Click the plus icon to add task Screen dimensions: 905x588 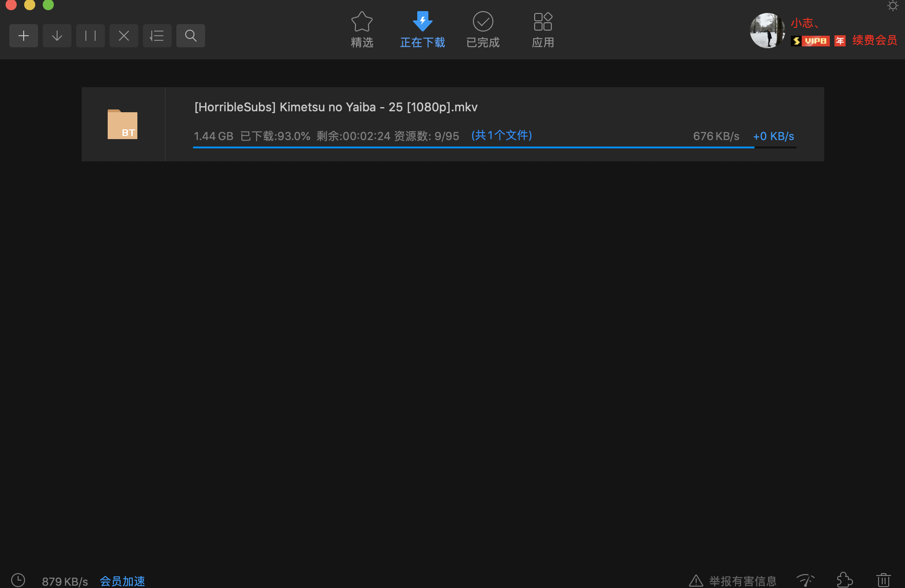pos(24,36)
